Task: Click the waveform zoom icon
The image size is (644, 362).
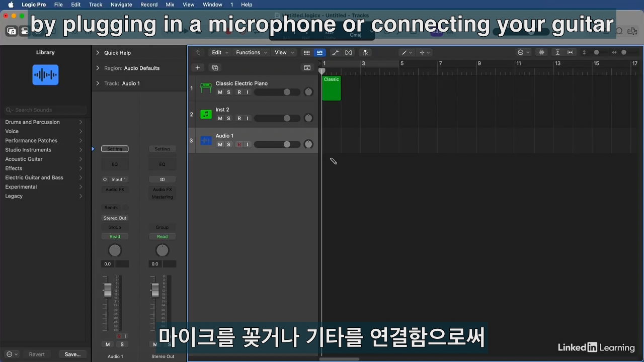Action: (x=541, y=53)
